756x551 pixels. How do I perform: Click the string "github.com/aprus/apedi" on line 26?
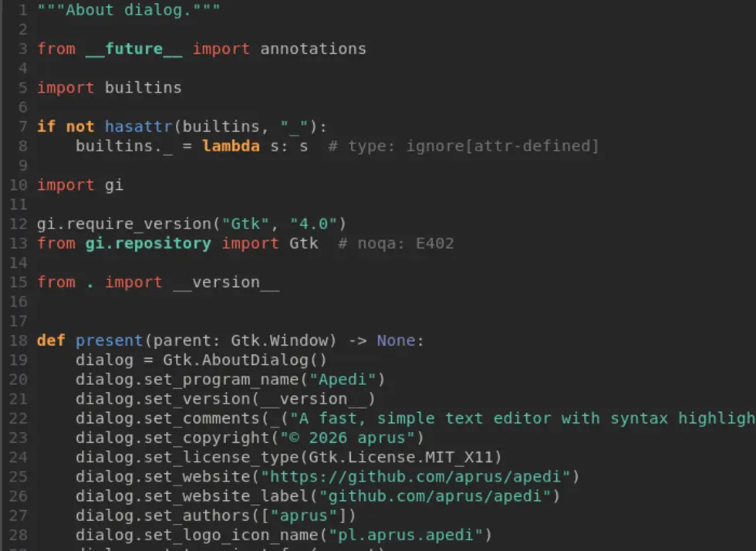pyautogui.click(x=434, y=496)
